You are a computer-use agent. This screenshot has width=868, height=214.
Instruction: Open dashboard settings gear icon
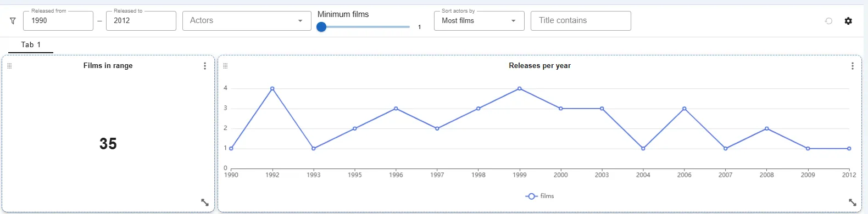(x=848, y=21)
